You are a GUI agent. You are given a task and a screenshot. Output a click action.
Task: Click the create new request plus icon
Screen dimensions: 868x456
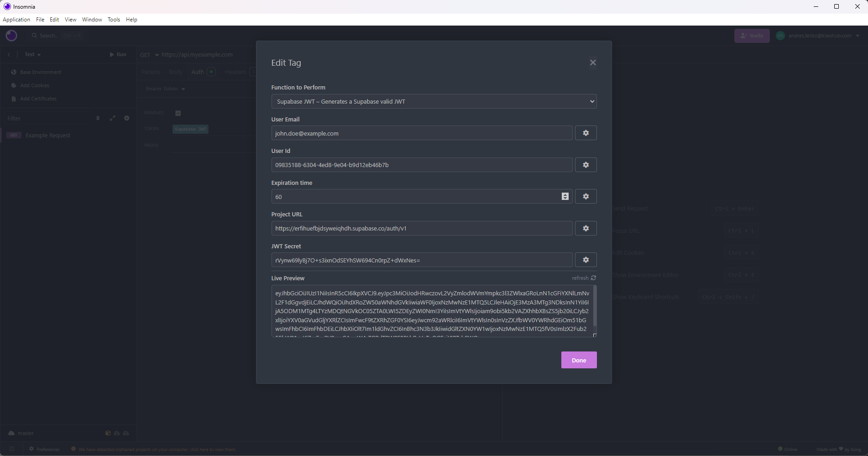(x=127, y=118)
